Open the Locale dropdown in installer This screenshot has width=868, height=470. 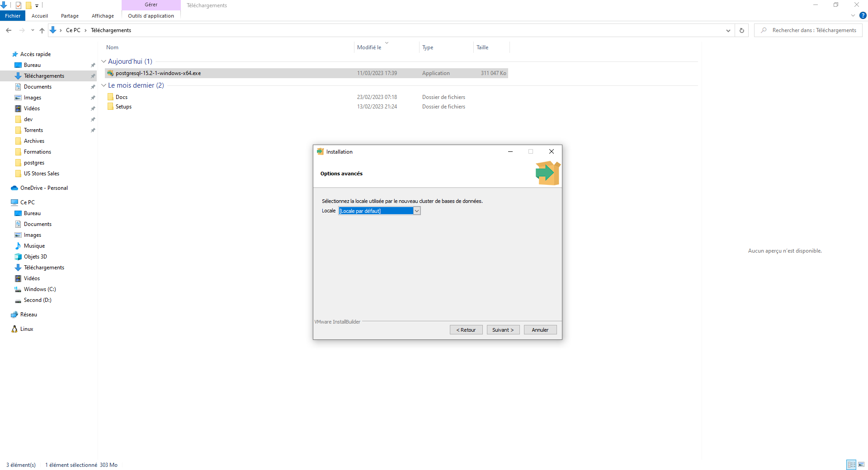pos(417,211)
